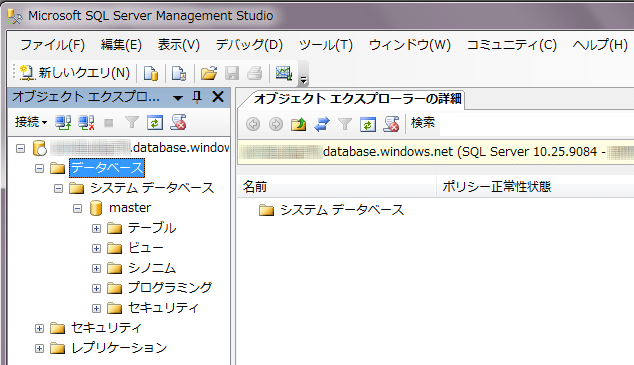Select the オブジェクト エクスプローラーの詳細 tab

point(357,99)
